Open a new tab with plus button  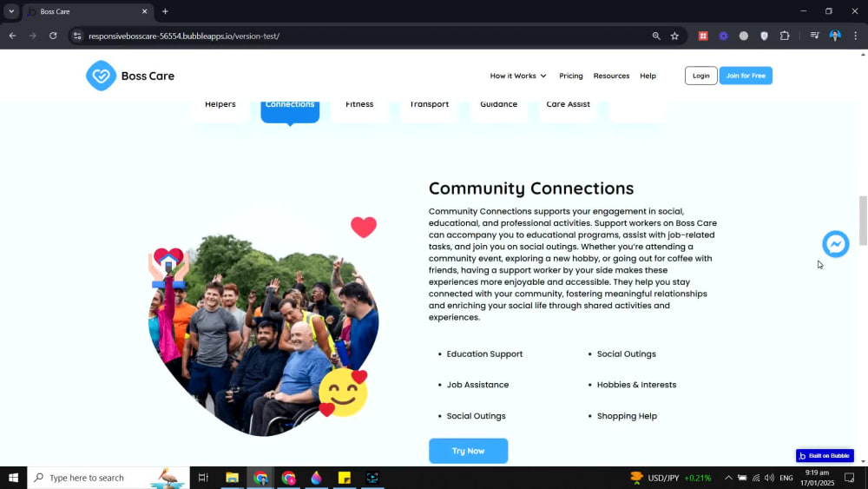[x=165, y=11]
